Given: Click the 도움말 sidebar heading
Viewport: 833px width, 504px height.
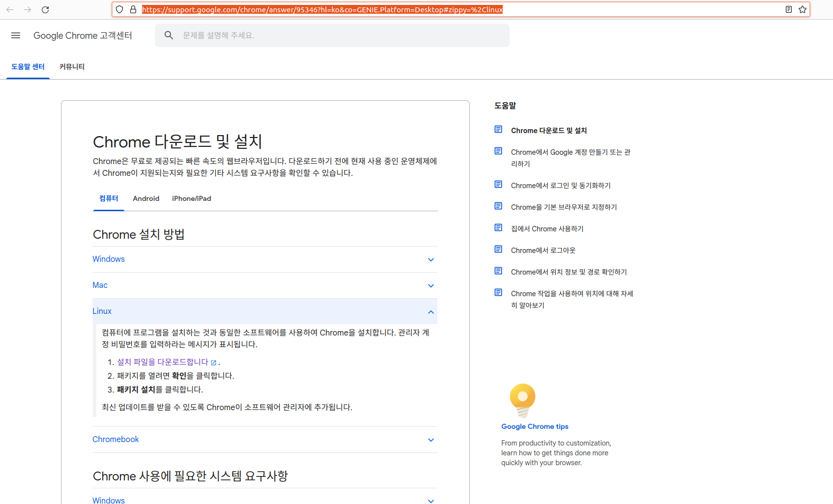Looking at the screenshot, I should click(505, 106).
